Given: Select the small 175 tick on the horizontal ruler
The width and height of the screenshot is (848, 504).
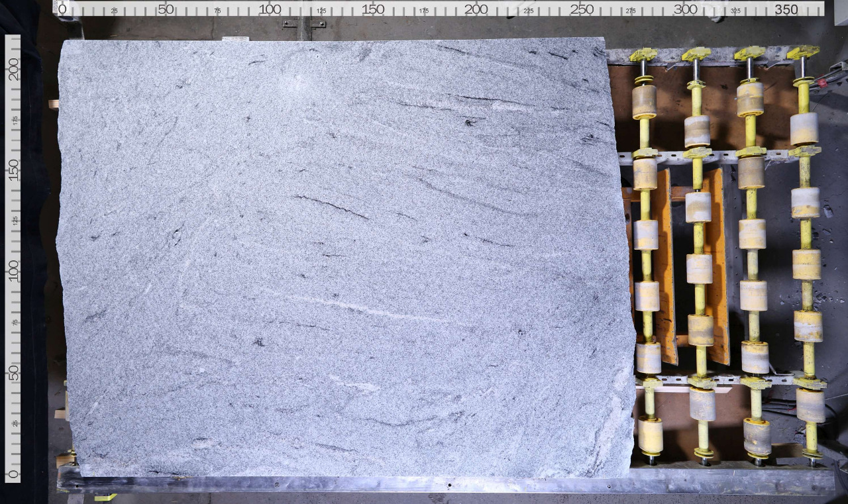Looking at the screenshot, I should tap(425, 11).
